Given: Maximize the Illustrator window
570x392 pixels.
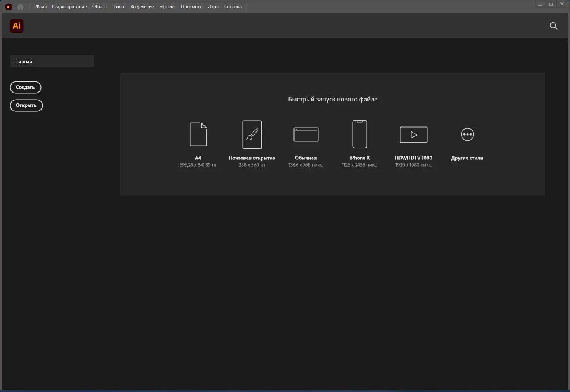Looking at the screenshot, I should (551, 5).
